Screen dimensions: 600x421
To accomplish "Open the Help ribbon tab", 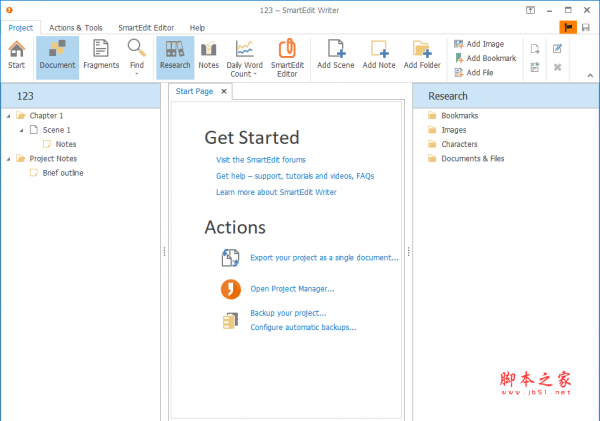I will (197, 27).
